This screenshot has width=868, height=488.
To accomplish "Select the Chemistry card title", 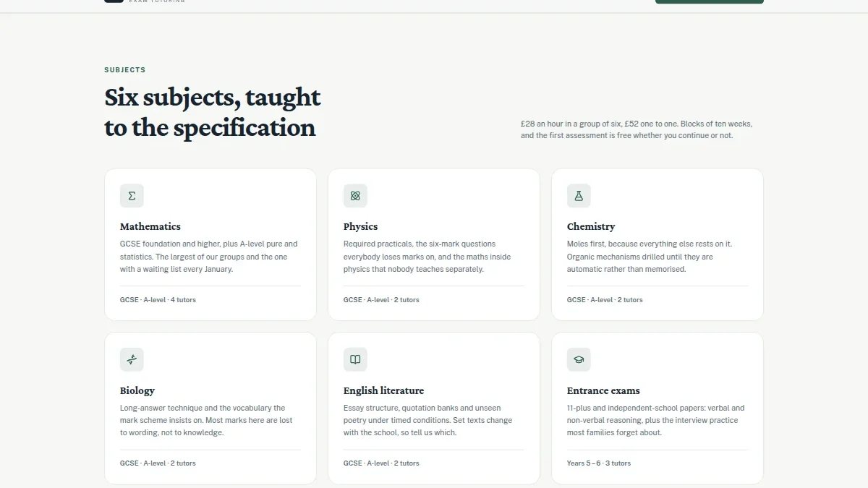I will tap(591, 226).
